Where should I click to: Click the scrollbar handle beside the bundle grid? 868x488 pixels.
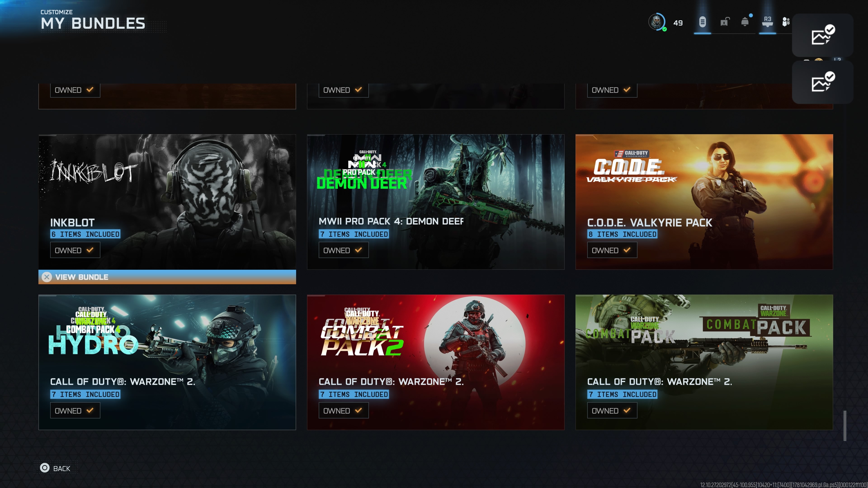[x=845, y=426]
